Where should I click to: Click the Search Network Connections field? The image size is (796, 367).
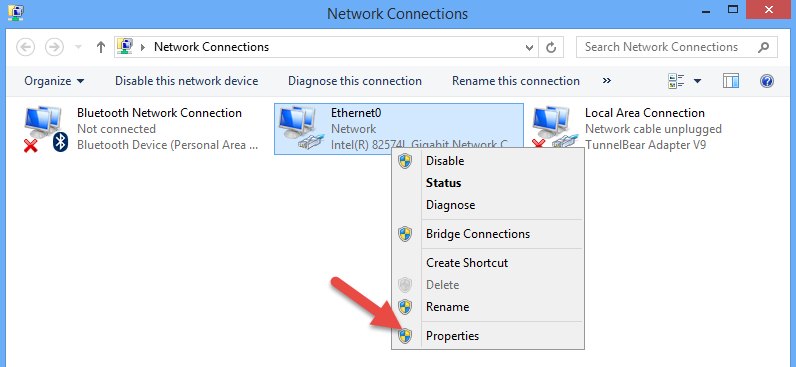coord(677,47)
